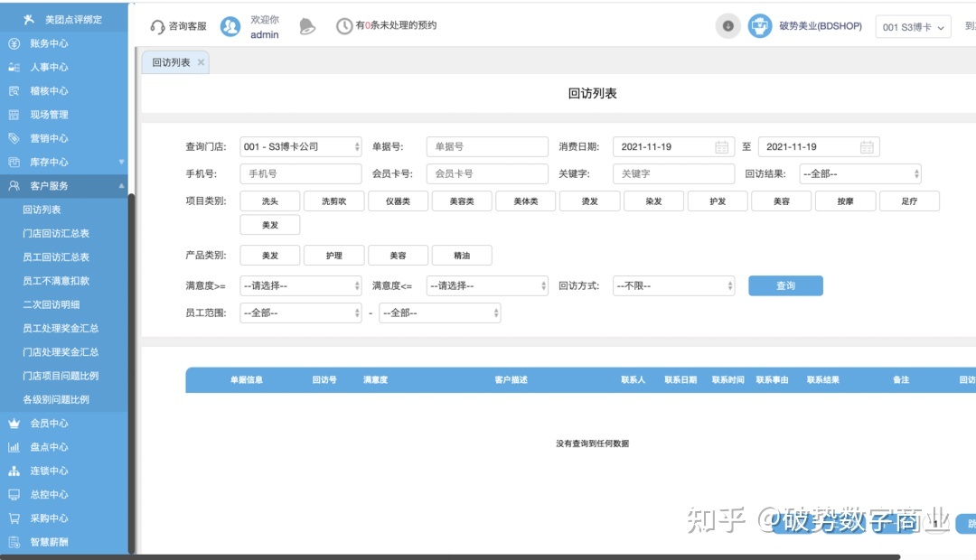Click the 破势美业 shop logo icon
The width and height of the screenshot is (976, 560).
coord(759,26)
